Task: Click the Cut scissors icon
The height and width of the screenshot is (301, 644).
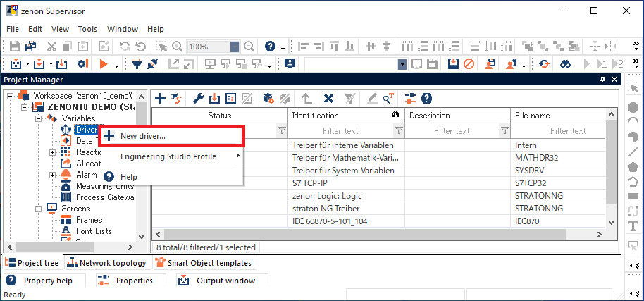Action: pos(51,47)
